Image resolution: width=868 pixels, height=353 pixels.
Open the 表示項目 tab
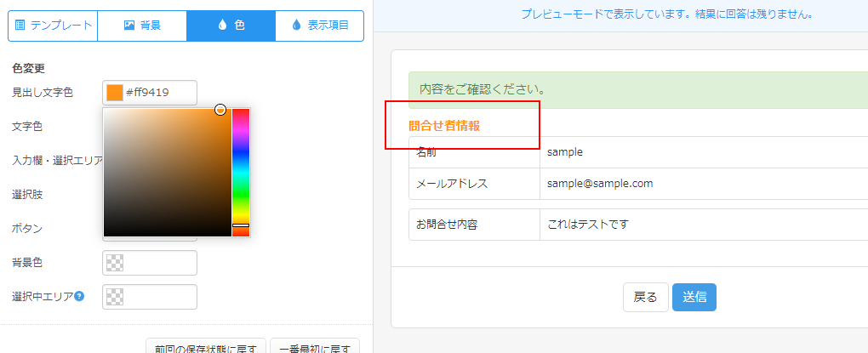(x=320, y=26)
